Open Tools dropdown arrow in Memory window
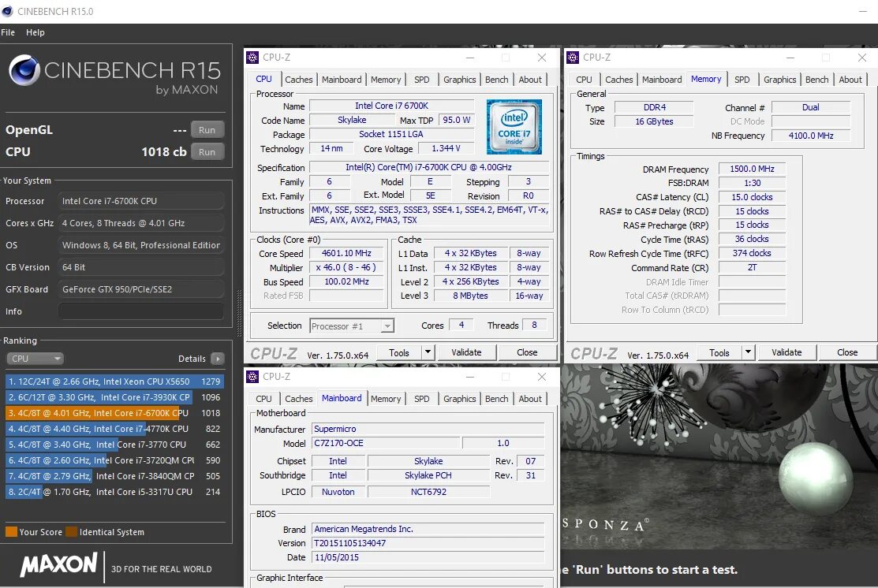 click(x=748, y=352)
